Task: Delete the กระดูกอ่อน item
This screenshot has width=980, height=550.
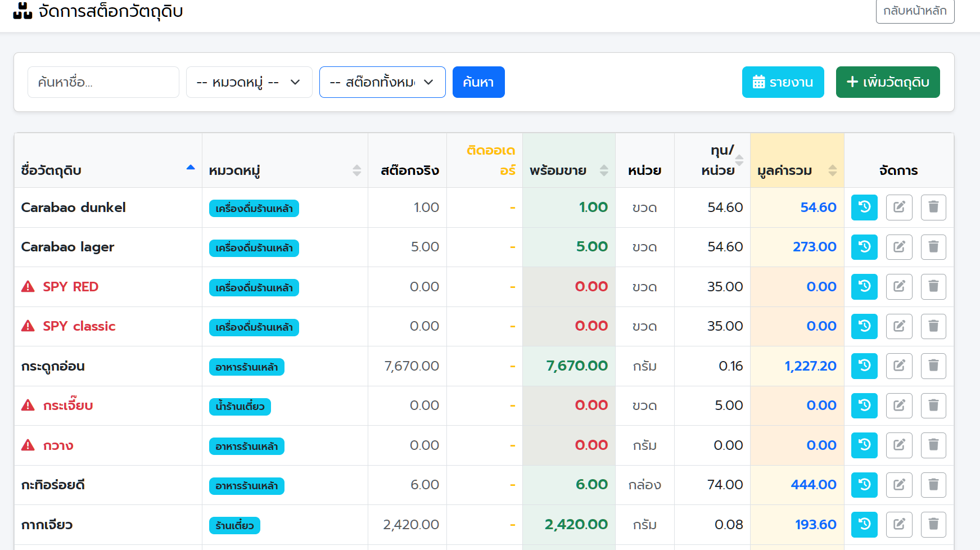Action: click(933, 366)
